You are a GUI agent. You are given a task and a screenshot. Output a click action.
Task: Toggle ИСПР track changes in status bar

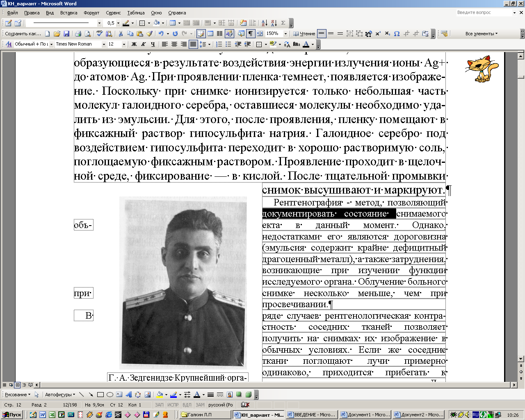173,405
